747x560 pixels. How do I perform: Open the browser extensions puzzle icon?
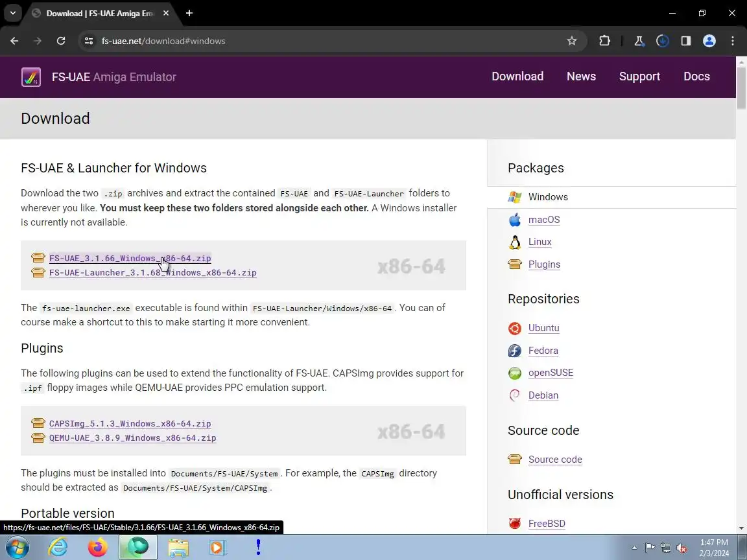[604, 41]
